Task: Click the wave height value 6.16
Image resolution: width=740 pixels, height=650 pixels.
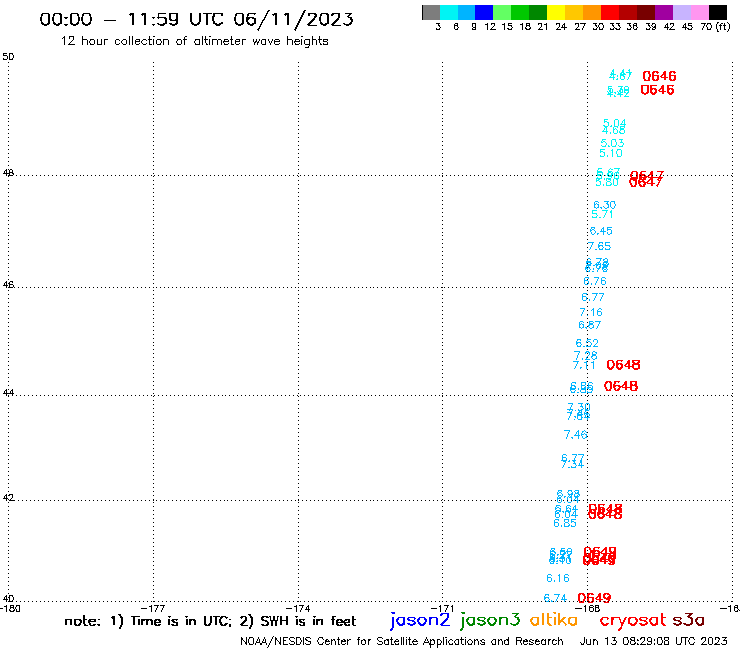Action: coord(558,578)
